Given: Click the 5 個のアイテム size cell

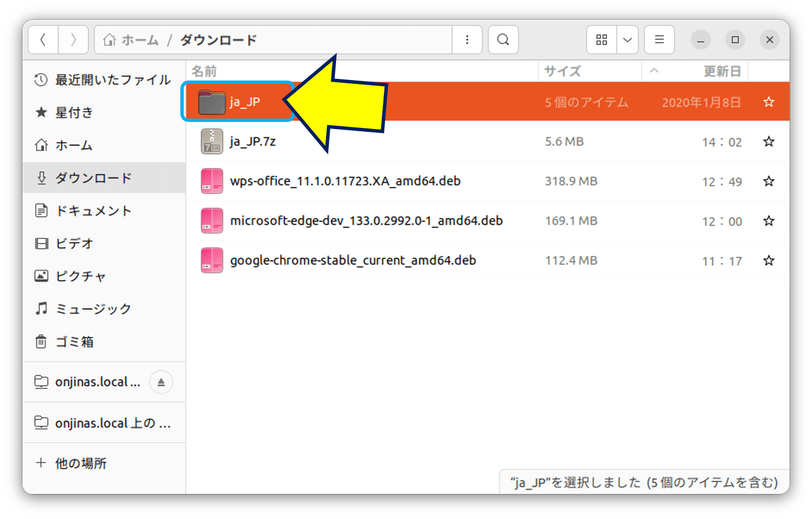Looking at the screenshot, I should (587, 103).
